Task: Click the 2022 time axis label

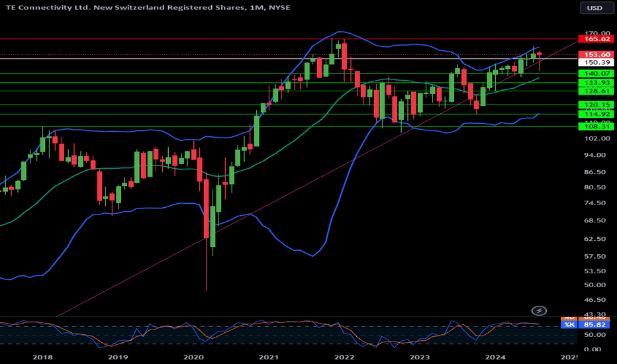Action: (x=344, y=357)
